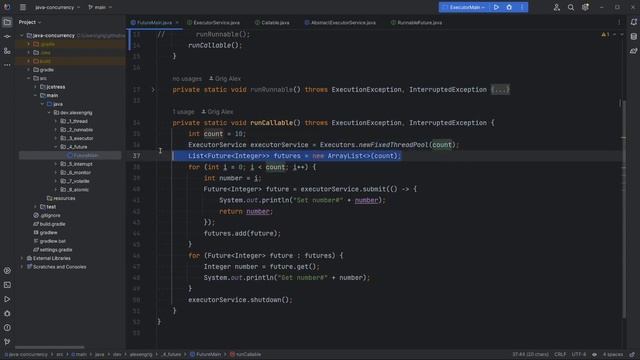Image resolution: width=640 pixels, height=360 pixels.
Task: Open the Terminal tool window
Action: (7, 285)
